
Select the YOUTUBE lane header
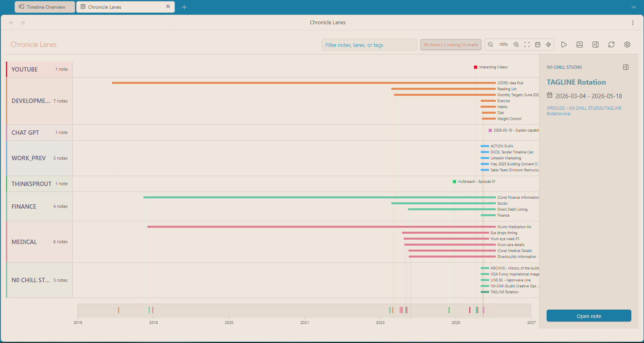[39, 69]
